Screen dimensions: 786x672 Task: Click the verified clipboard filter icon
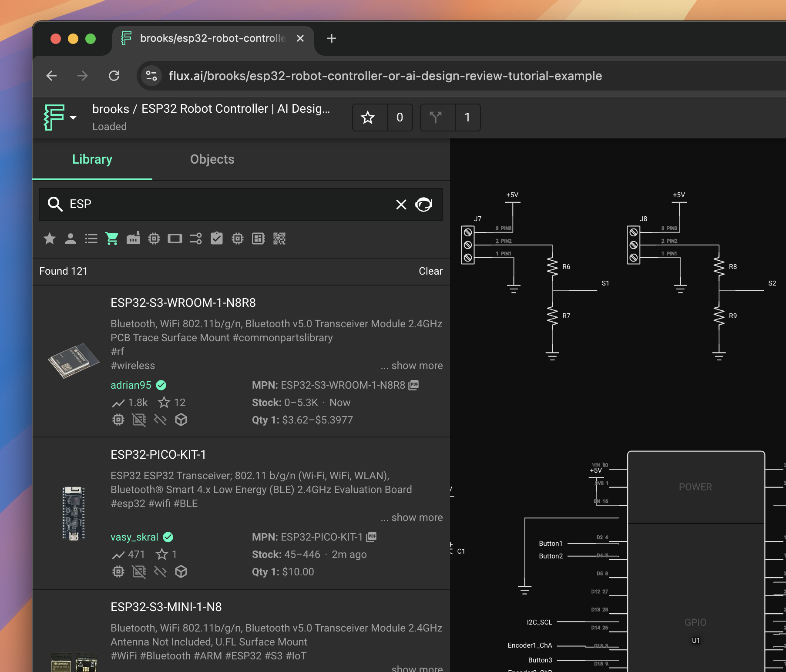click(x=216, y=239)
